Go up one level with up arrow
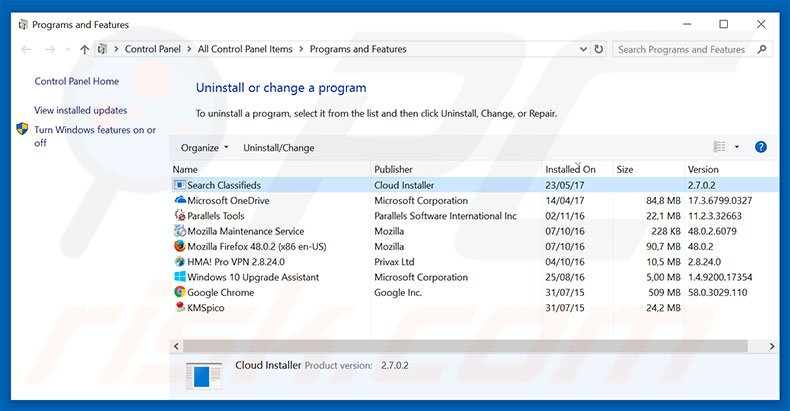Image resolution: width=790 pixels, height=411 pixels. tap(85, 49)
